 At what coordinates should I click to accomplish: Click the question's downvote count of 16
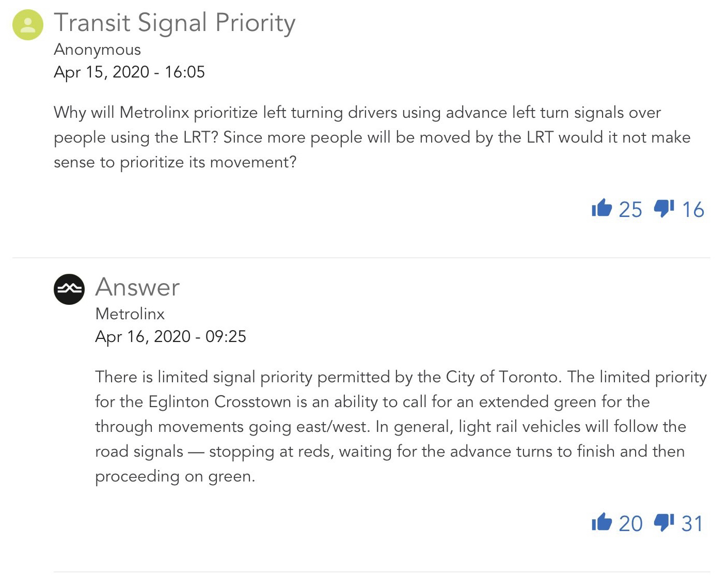[x=693, y=209]
